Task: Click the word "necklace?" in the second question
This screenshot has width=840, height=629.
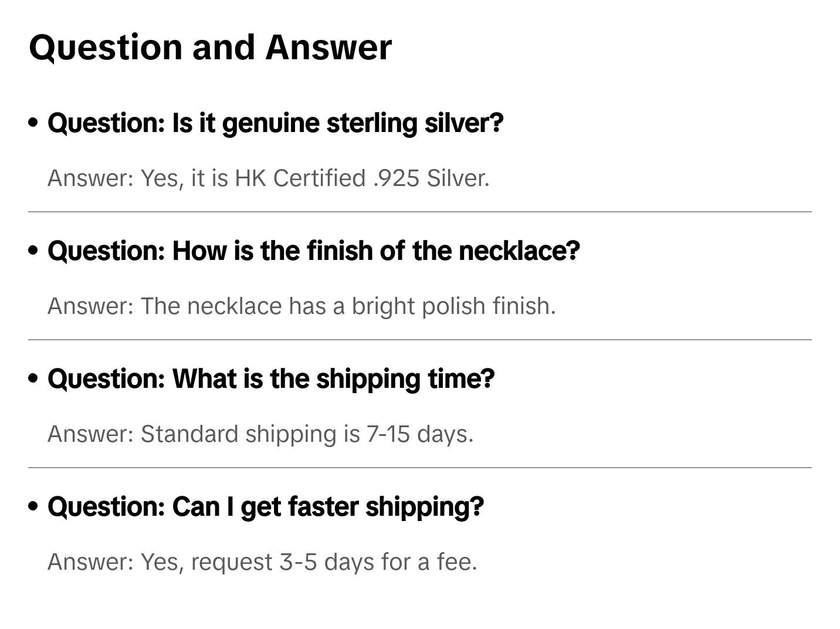Action: click(x=519, y=251)
